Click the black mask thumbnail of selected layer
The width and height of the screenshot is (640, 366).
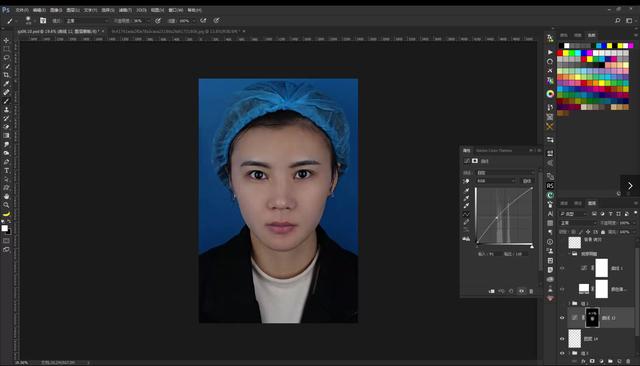592,317
